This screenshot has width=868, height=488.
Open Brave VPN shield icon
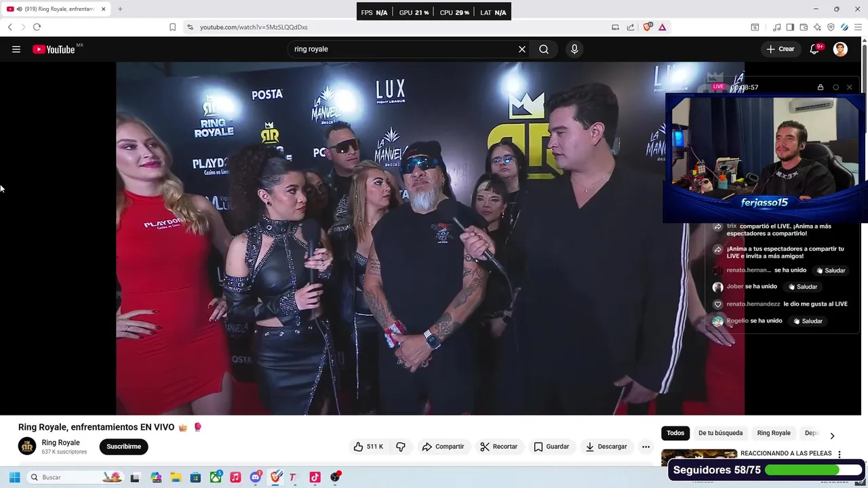[831, 27]
